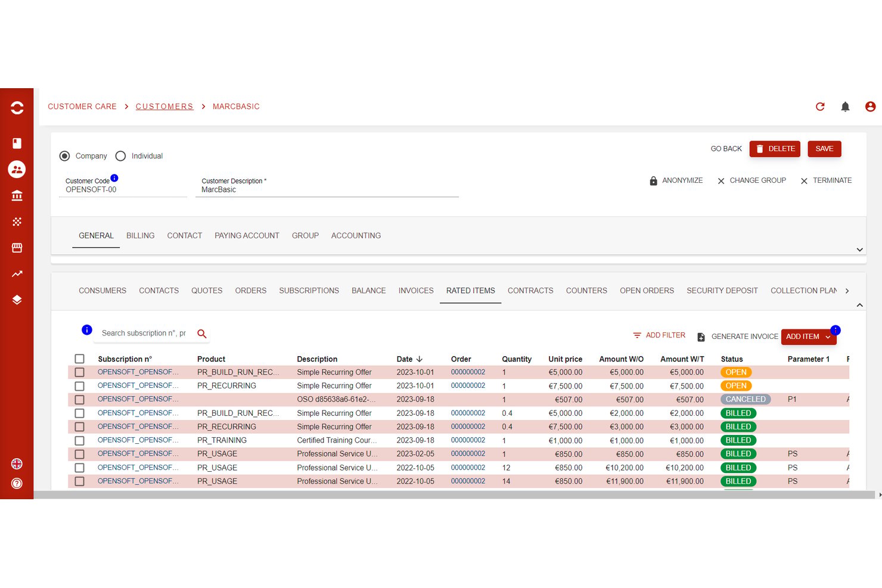Screen dimensions: 882x588
Task: Show more tabs with right chevron
Action: [x=847, y=291]
